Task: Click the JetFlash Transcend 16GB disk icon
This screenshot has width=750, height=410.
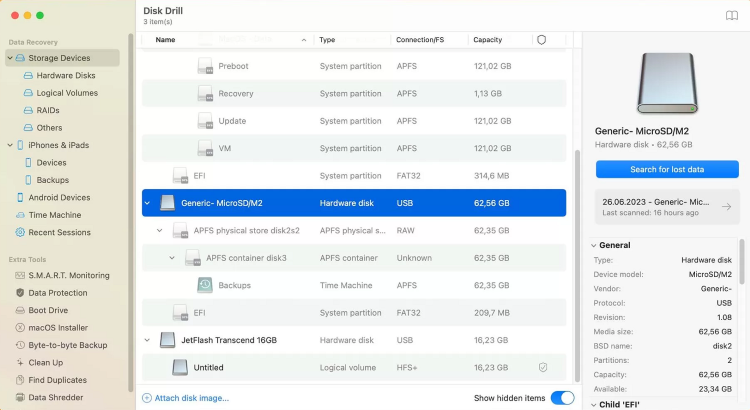Action: [x=167, y=340]
